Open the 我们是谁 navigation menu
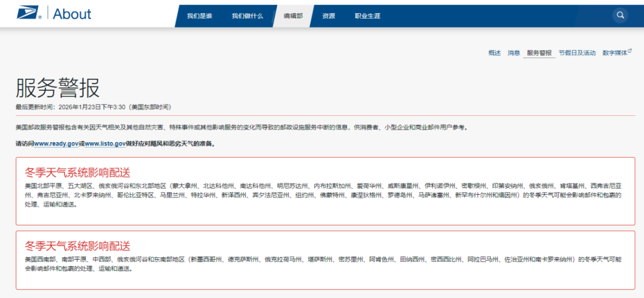 coord(199,16)
